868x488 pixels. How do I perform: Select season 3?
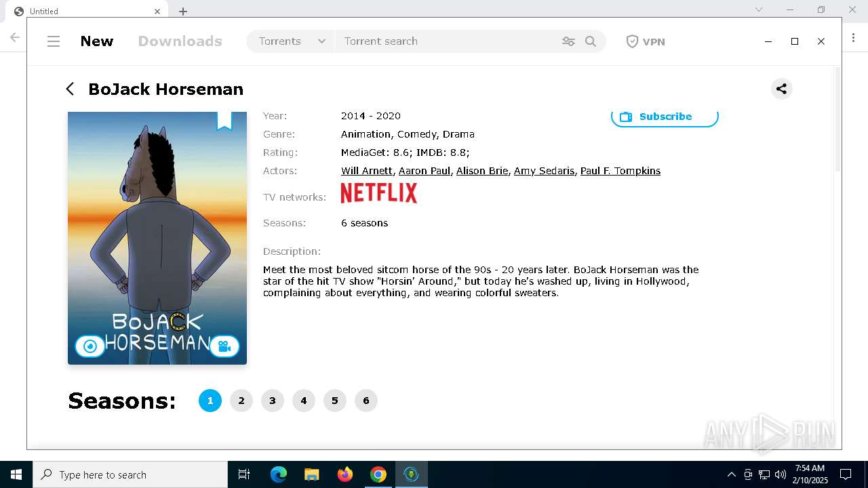coord(273,401)
